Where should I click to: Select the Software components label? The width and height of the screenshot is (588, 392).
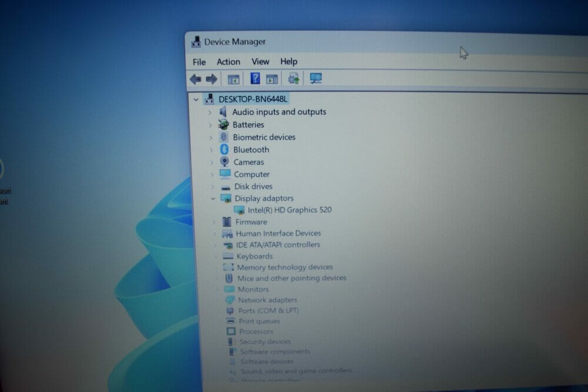coord(275,351)
